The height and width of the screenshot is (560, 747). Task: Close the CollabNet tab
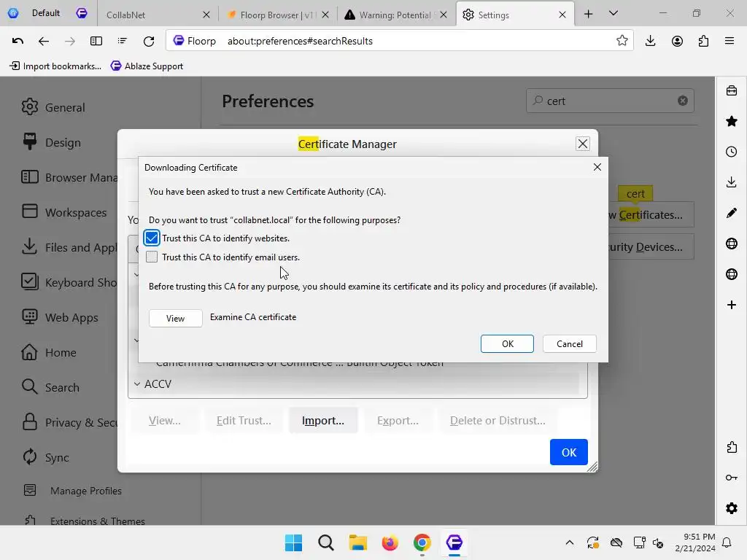[206, 15]
